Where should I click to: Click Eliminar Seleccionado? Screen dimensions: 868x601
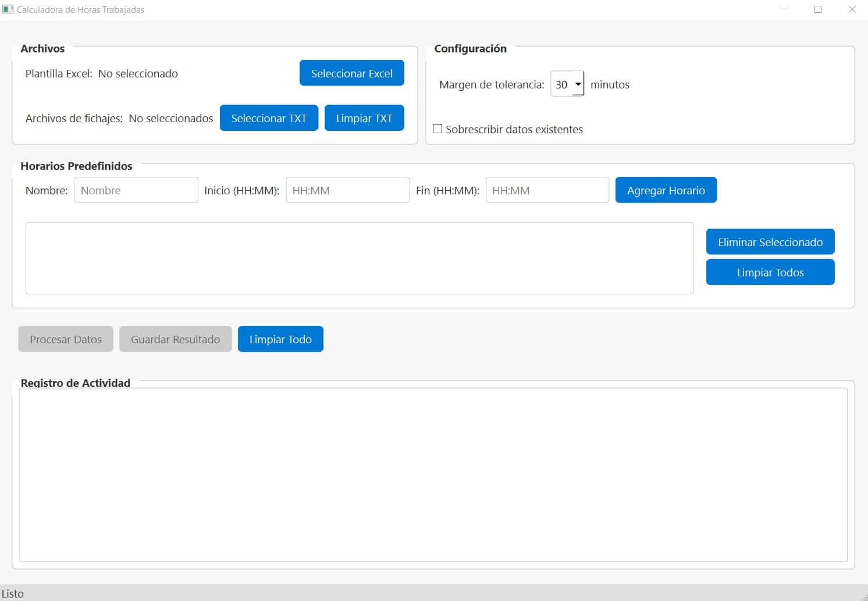pos(770,241)
